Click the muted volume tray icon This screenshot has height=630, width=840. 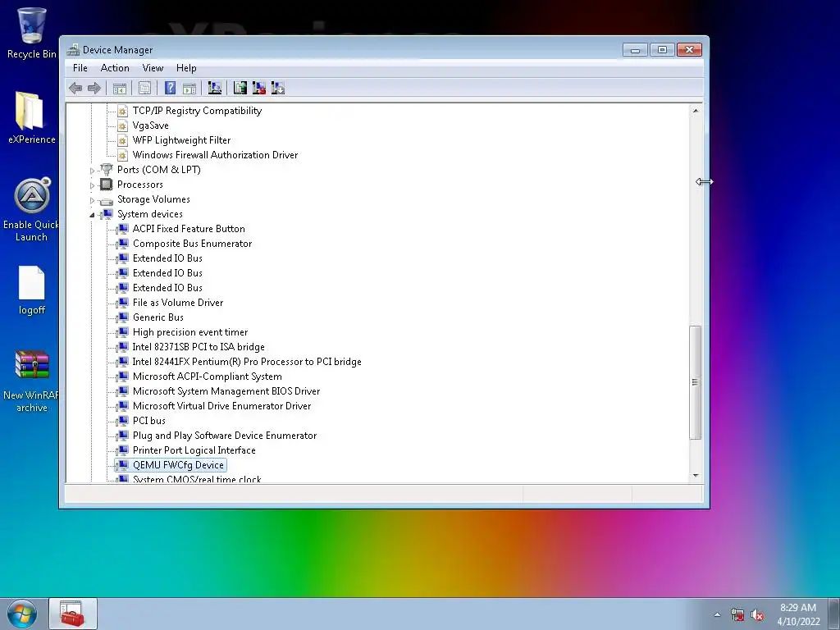[x=757, y=614]
